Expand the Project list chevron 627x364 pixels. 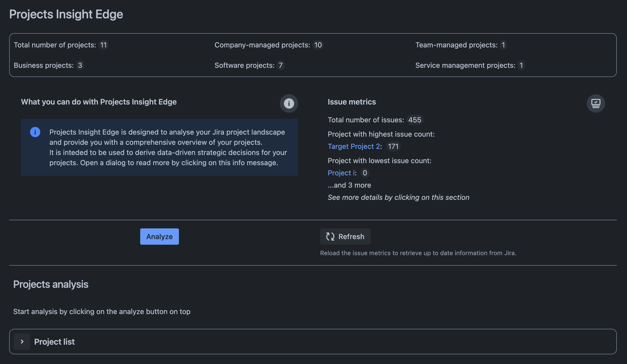point(22,342)
